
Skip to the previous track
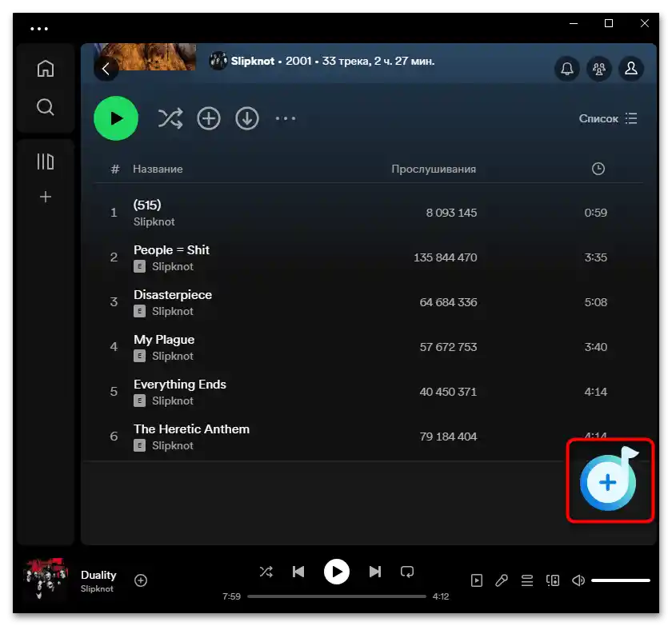click(x=298, y=572)
